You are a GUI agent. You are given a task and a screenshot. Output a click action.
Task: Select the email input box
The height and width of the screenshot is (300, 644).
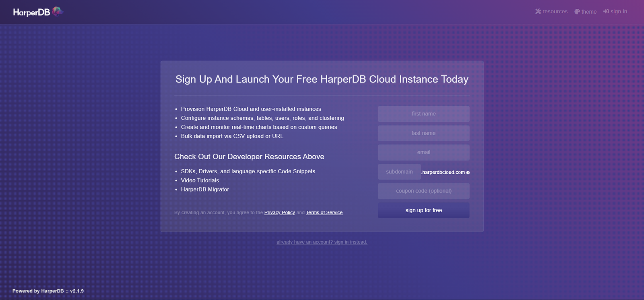coord(423,152)
